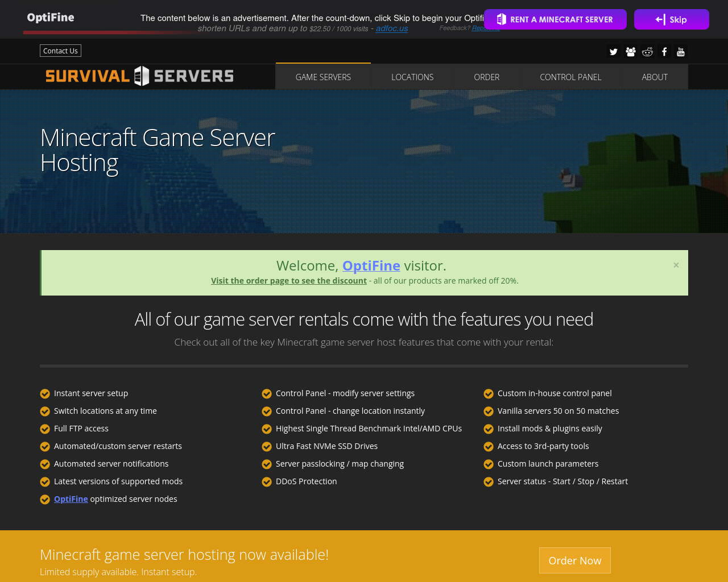Click the Order Now button
728x582 pixels.
[x=575, y=560]
